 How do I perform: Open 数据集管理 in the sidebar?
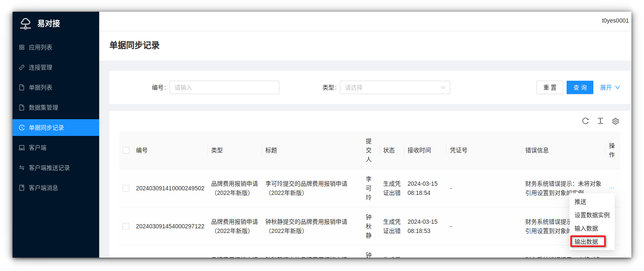44,107
